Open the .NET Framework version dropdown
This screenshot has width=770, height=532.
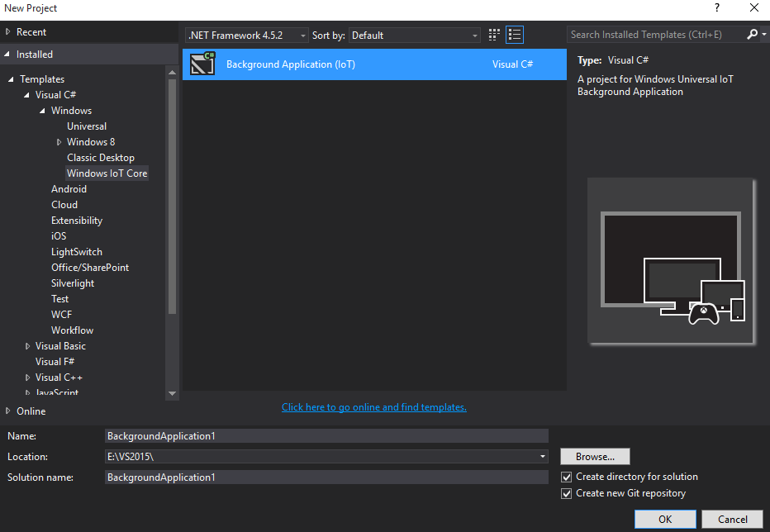(x=246, y=36)
